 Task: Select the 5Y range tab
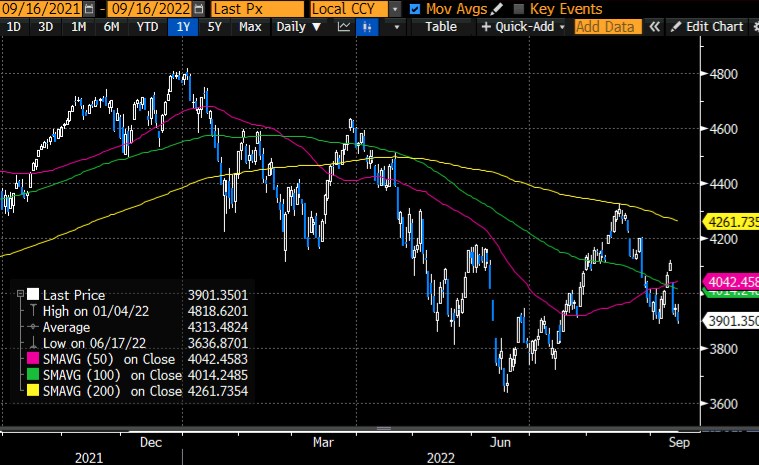(x=214, y=27)
